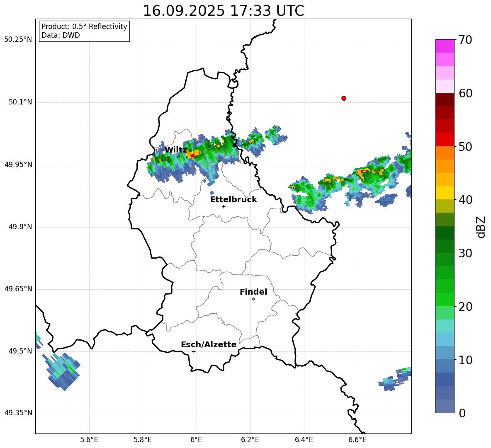Viewport: 491px width, 448px height.
Task: Click the 5.8°E longitude label
Action: (143, 440)
